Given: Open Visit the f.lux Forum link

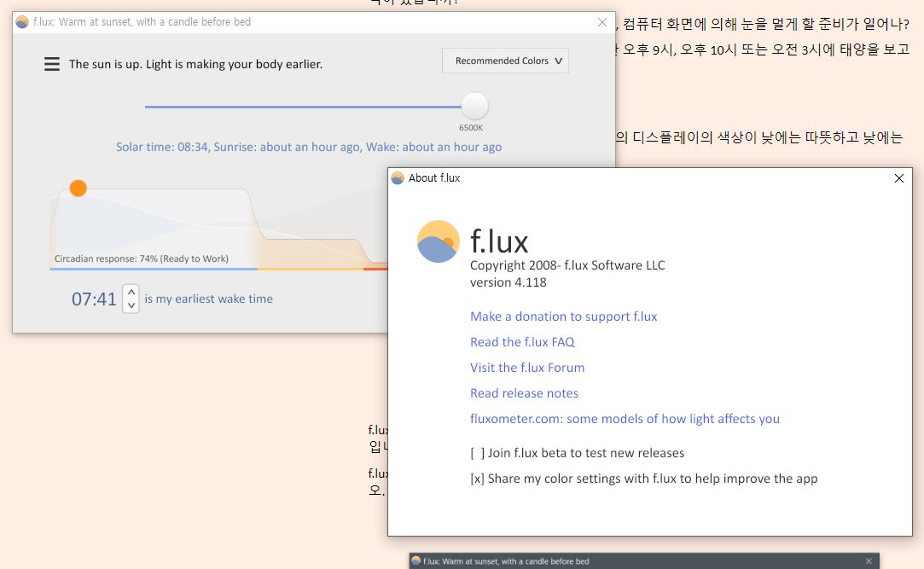Looking at the screenshot, I should click(x=527, y=368).
